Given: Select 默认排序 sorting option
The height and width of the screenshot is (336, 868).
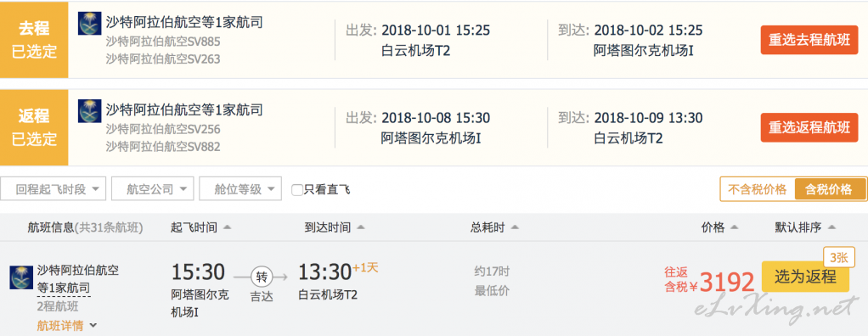Looking at the screenshot, I should click(805, 227).
